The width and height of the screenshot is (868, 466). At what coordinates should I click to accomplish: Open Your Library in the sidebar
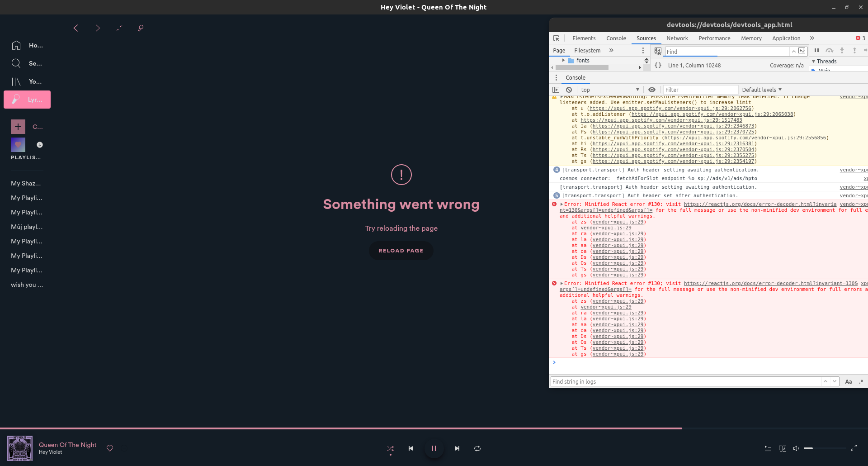(16, 81)
